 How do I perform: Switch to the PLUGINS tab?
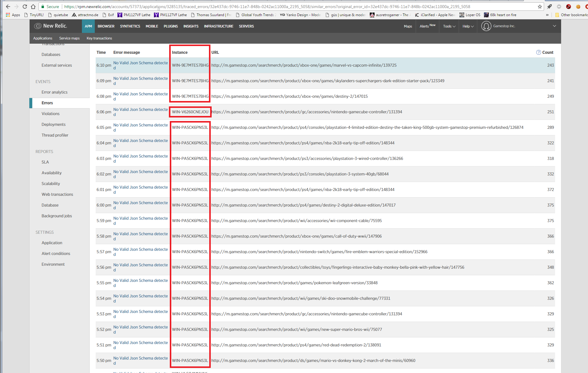click(x=171, y=26)
